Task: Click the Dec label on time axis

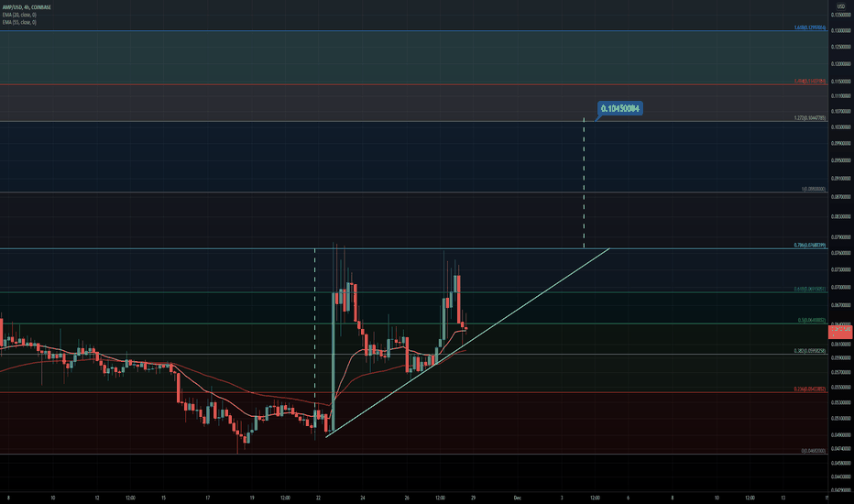Action: pos(518,498)
